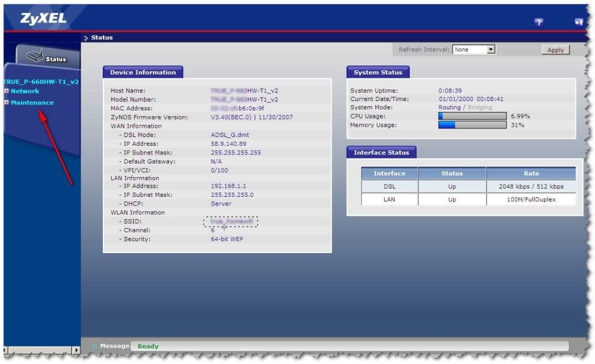Click the SSID value field
The height and width of the screenshot is (364, 595).
[231, 222]
